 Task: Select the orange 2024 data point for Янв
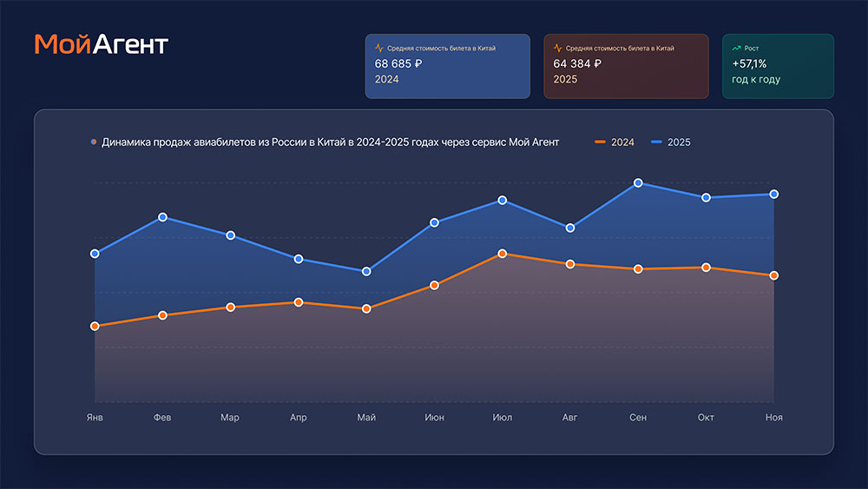click(x=95, y=327)
